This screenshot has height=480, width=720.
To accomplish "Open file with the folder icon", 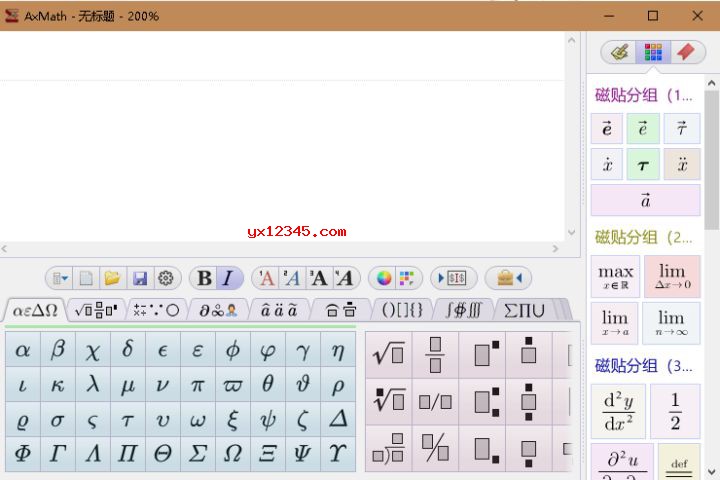I will [112, 278].
